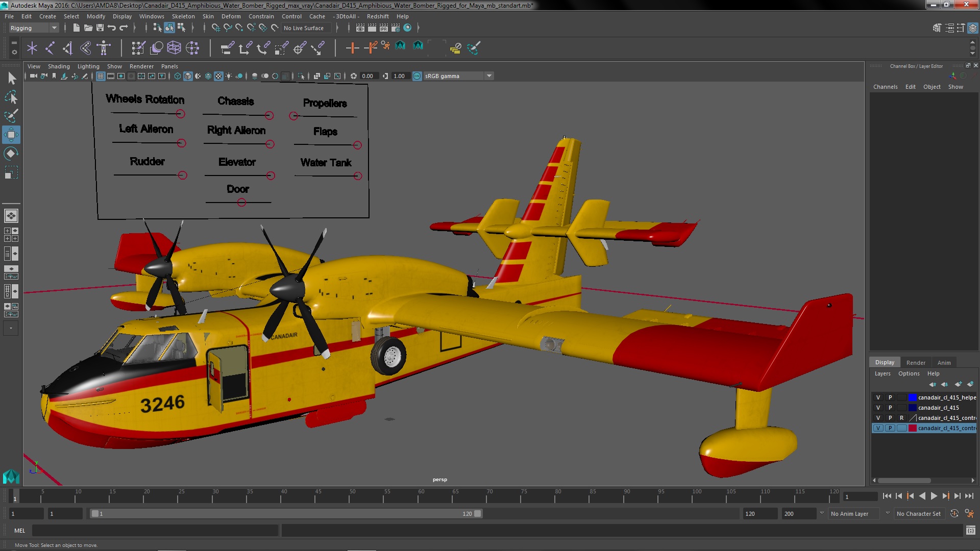Toggle visibility of canadair_cl_415_helpers layer
This screenshot has width=980, height=551.
click(x=878, y=397)
